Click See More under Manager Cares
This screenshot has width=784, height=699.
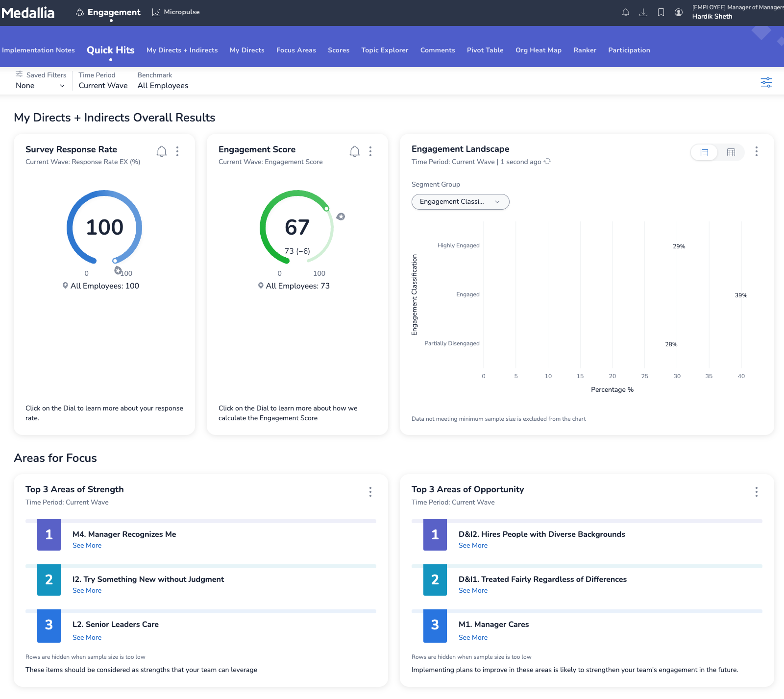pos(473,637)
